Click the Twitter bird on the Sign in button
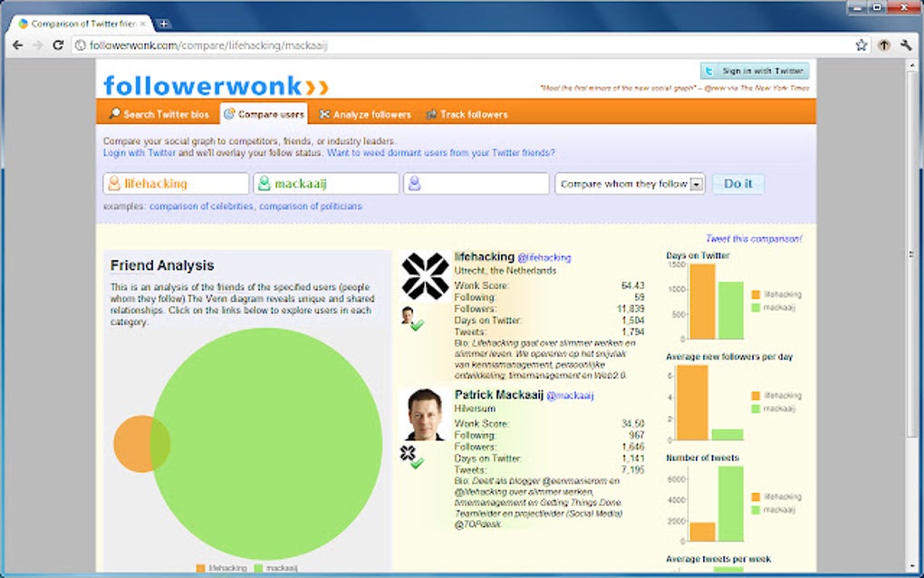 [708, 71]
